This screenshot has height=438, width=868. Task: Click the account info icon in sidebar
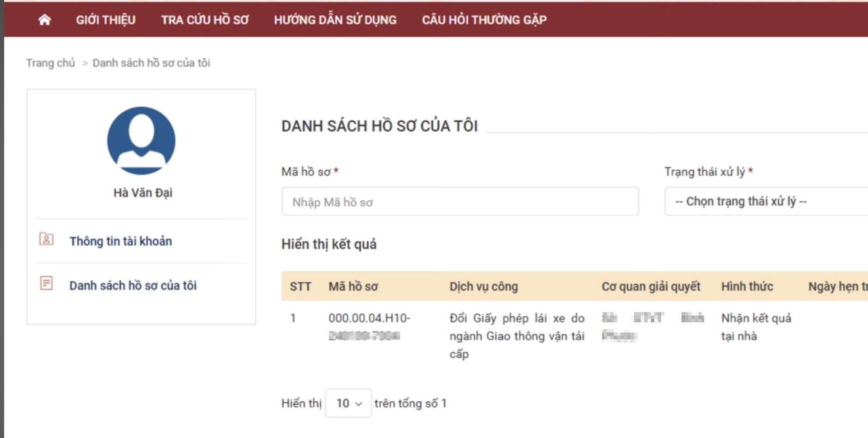click(46, 239)
